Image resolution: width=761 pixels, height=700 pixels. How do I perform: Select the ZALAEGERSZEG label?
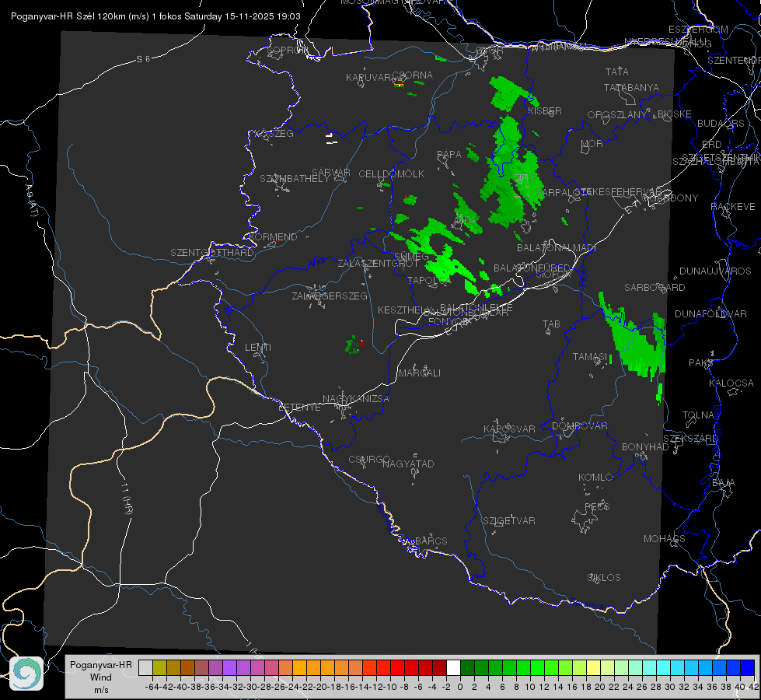click(330, 296)
